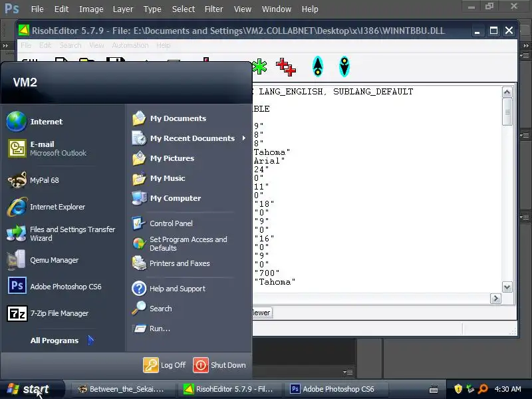Expand My Recent Documents submenu
The image size is (532, 399).
243,138
